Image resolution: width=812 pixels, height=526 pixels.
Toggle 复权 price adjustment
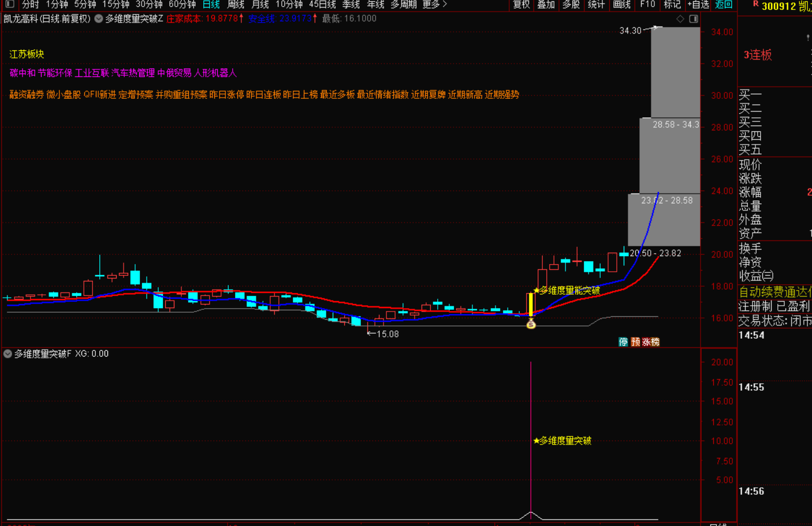(521, 5)
